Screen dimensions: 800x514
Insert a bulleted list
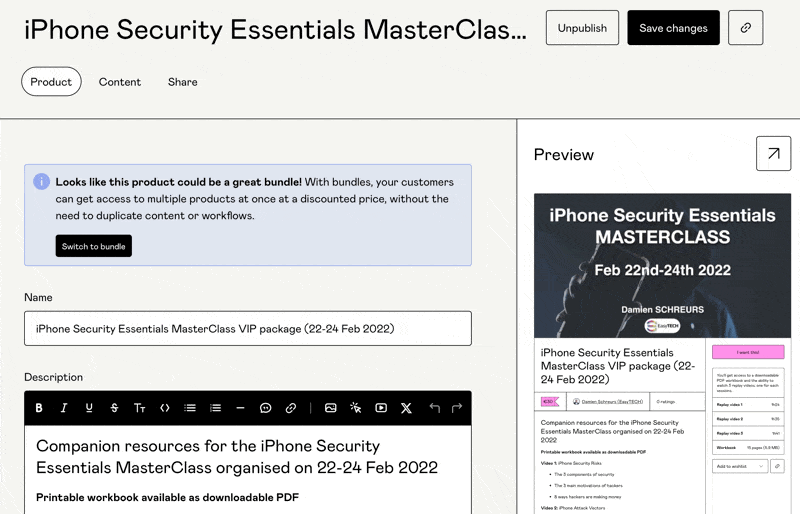pyautogui.click(x=190, y=408)
